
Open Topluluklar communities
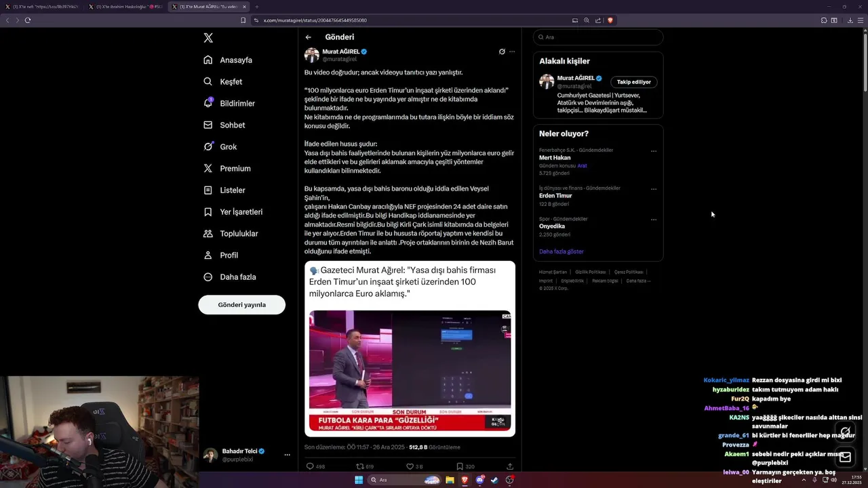[231, 233]
